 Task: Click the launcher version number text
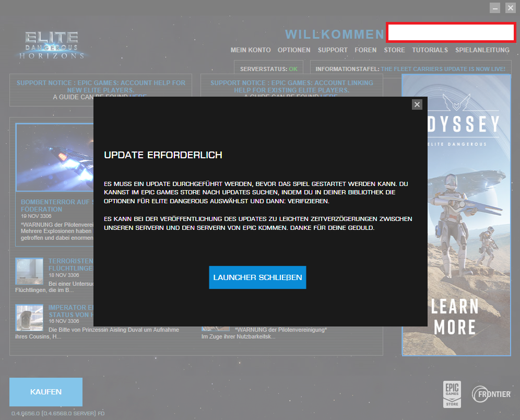(58, 413)
